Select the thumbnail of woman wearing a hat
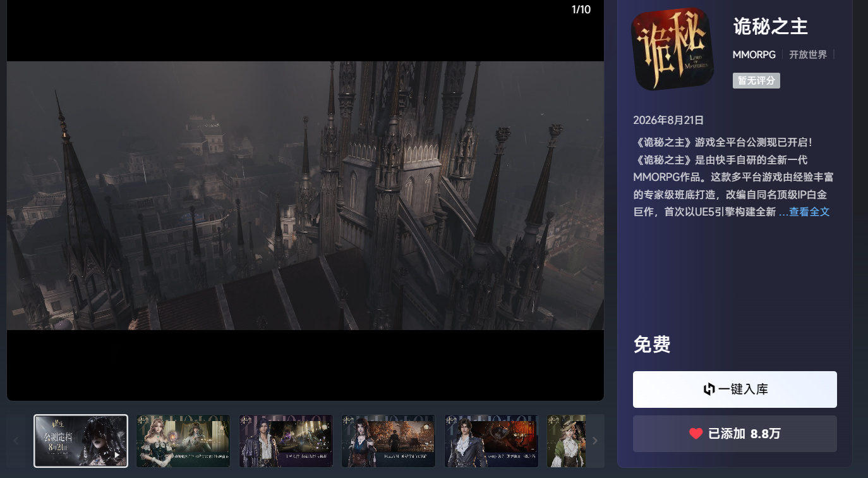Screen dimensions: 868x478 pyautogui.click(x=567, y=441)
